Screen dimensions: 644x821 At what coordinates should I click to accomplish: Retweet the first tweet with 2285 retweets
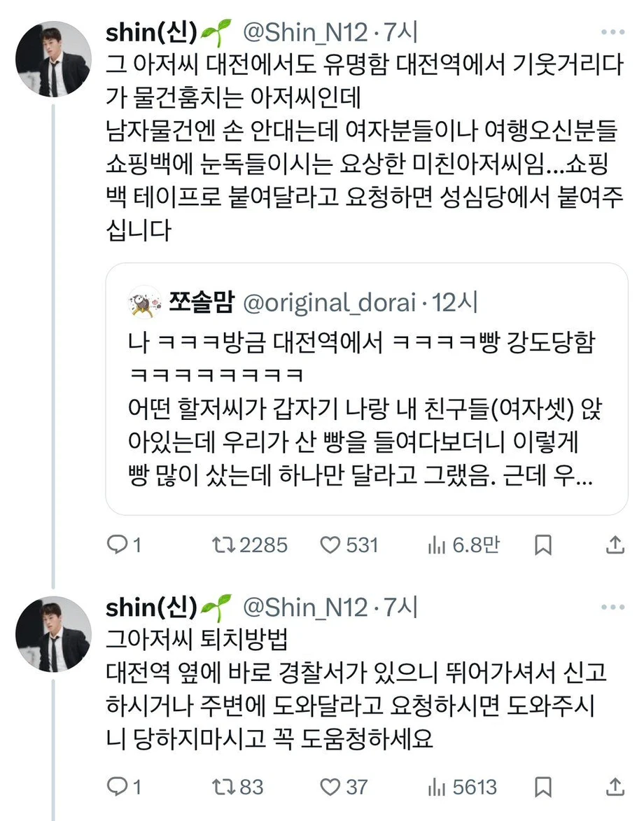(223, 545)
